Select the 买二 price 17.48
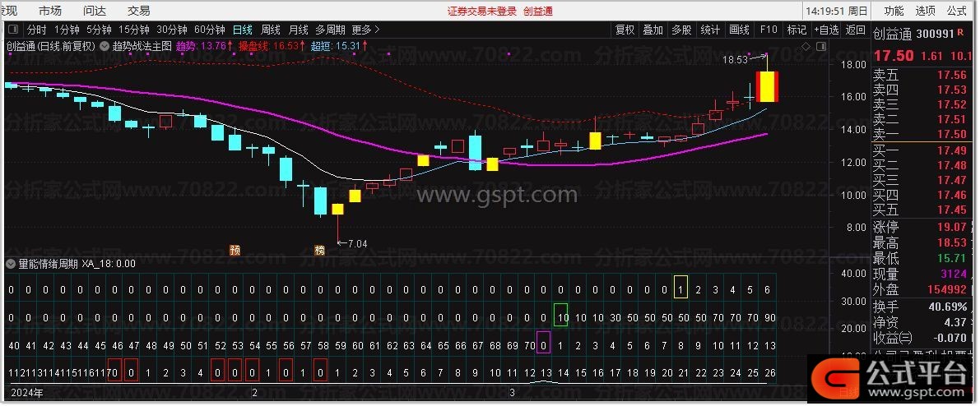The image size is (980, 406). (x=951, y=165)
